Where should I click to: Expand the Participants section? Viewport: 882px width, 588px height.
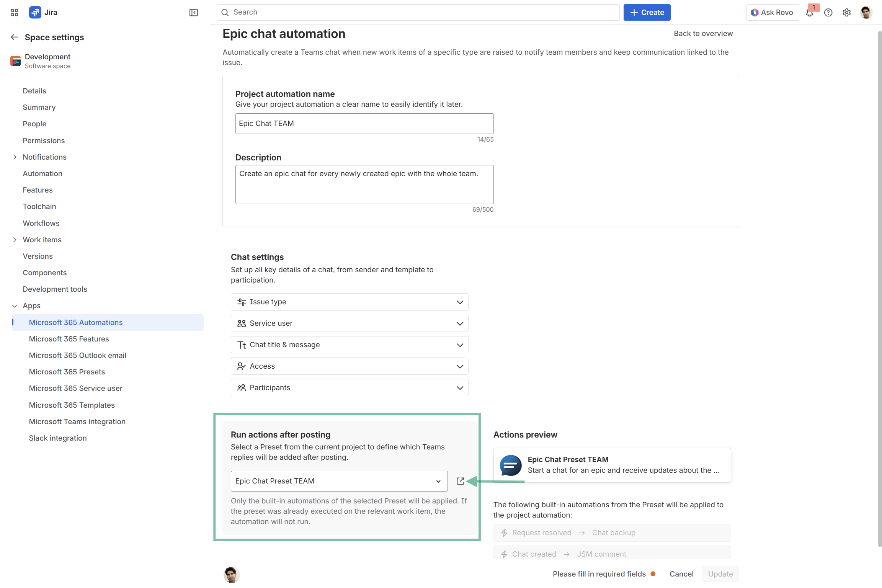(349, 388)
